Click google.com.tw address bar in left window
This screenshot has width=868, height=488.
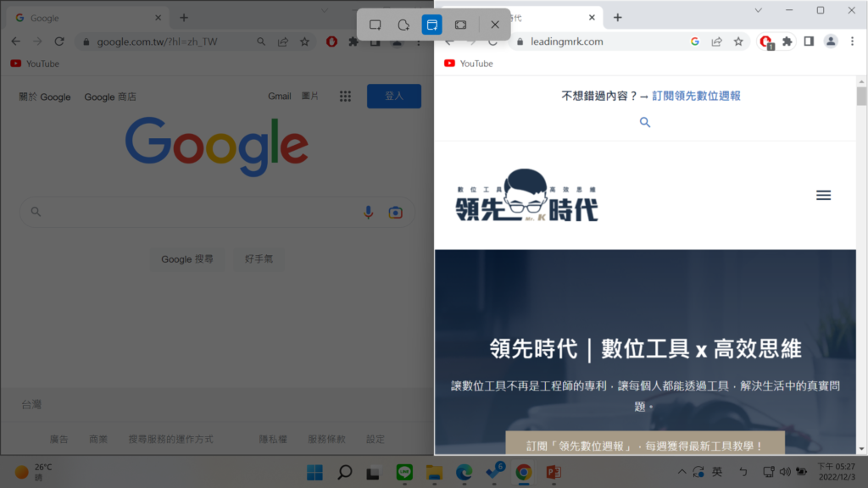pos(157,42)
